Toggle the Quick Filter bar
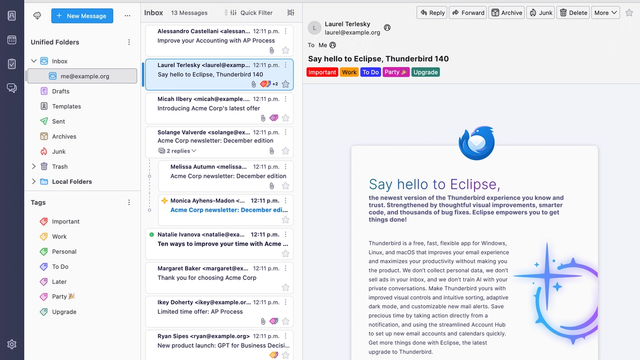 (x=251, y=13)
